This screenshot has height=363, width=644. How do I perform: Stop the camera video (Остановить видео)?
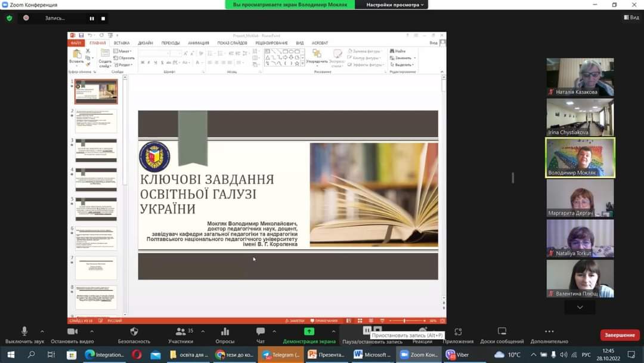click(72, 332)
